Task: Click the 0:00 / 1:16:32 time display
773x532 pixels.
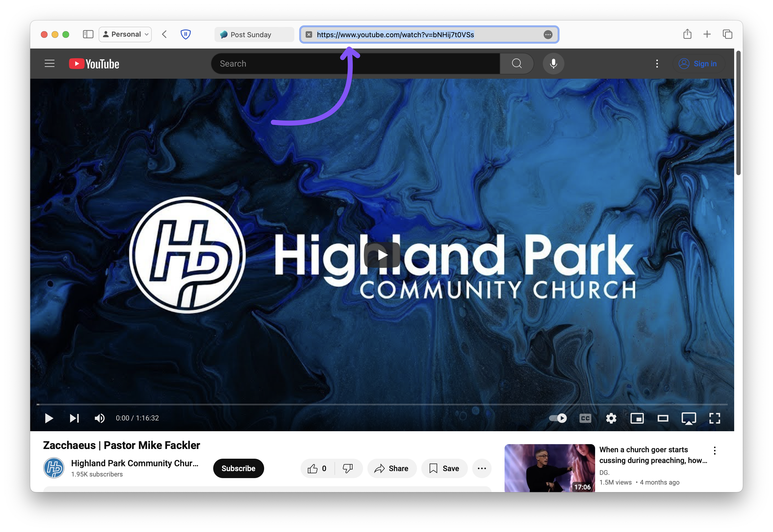Action: [137, 418]
